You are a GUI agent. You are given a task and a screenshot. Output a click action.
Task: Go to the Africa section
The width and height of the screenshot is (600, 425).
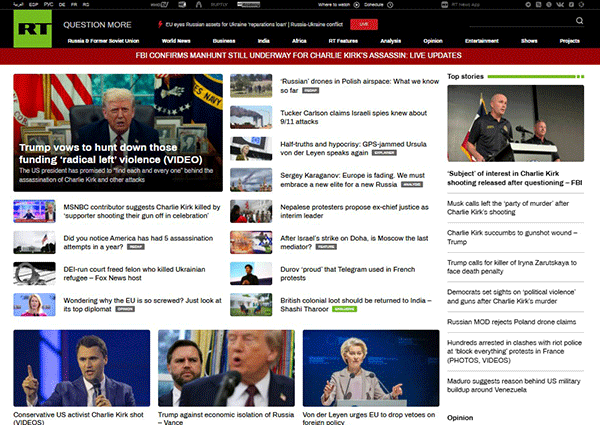tap(299, 41)
